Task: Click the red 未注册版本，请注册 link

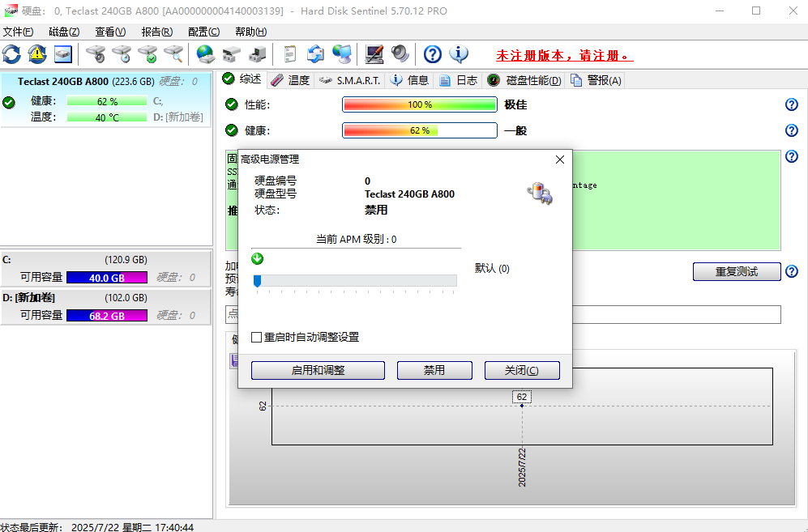Action: [565, 55]
